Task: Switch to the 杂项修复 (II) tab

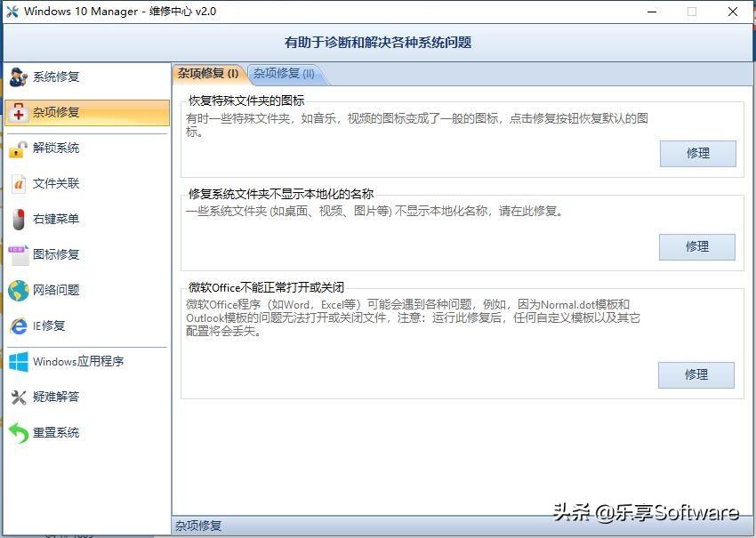Action: [285, 74]
